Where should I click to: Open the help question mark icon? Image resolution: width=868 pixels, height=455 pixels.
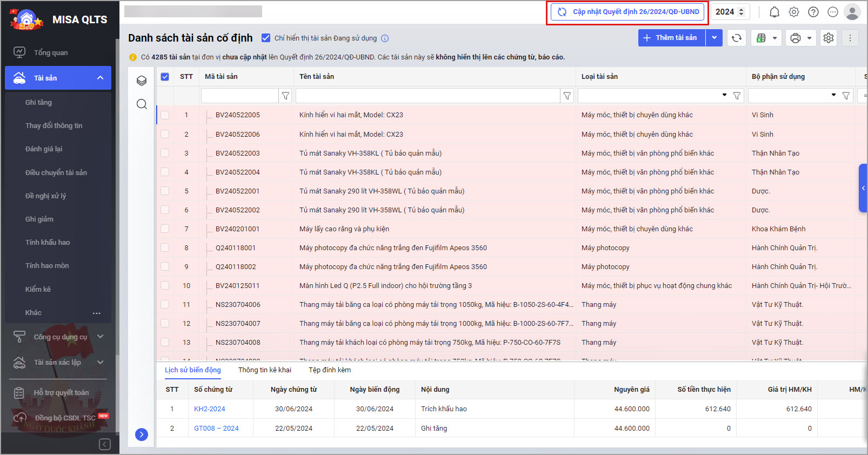(x=813, y=12)
